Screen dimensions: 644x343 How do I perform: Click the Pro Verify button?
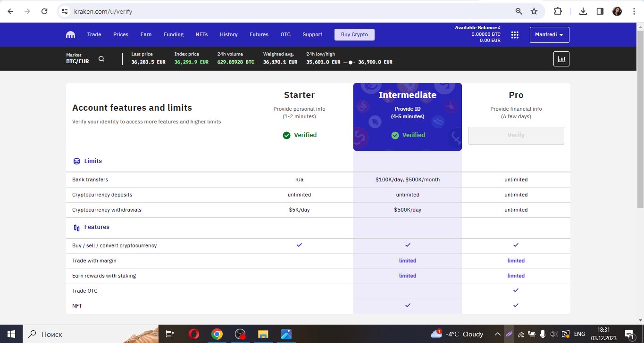pos(516,135)
